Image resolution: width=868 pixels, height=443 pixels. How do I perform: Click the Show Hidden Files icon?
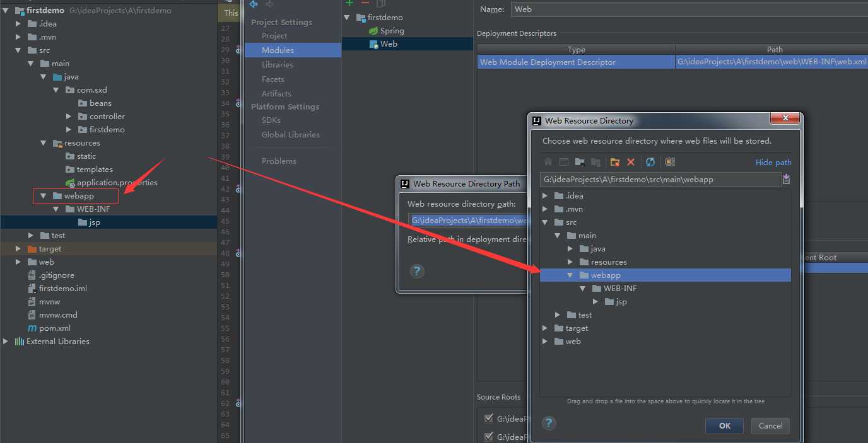(x=670, y=163)
